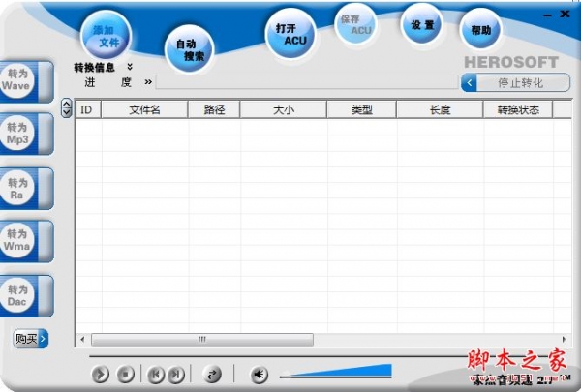The height and width of the screenshot is (392, 581).
Task: Open the 自动搜索 auto search button
Action: click(x=190, y=49)
